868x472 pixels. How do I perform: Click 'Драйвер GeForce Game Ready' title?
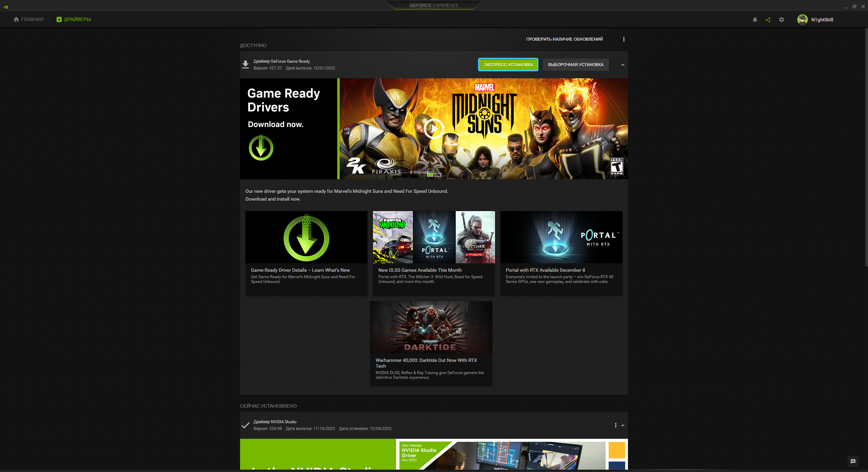click(x=282, y=61)
